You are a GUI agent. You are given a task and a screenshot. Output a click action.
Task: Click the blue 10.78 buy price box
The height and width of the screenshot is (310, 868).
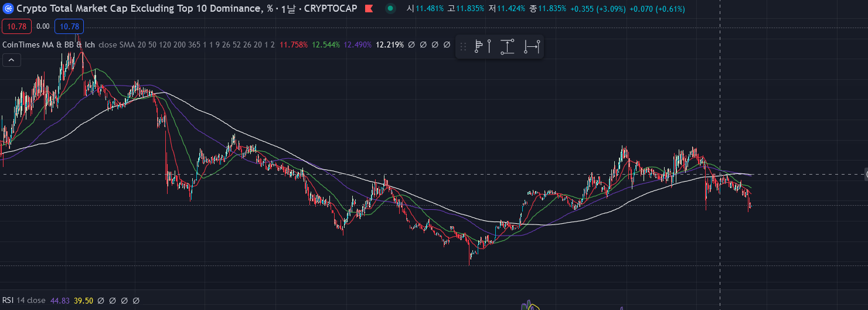69,26
